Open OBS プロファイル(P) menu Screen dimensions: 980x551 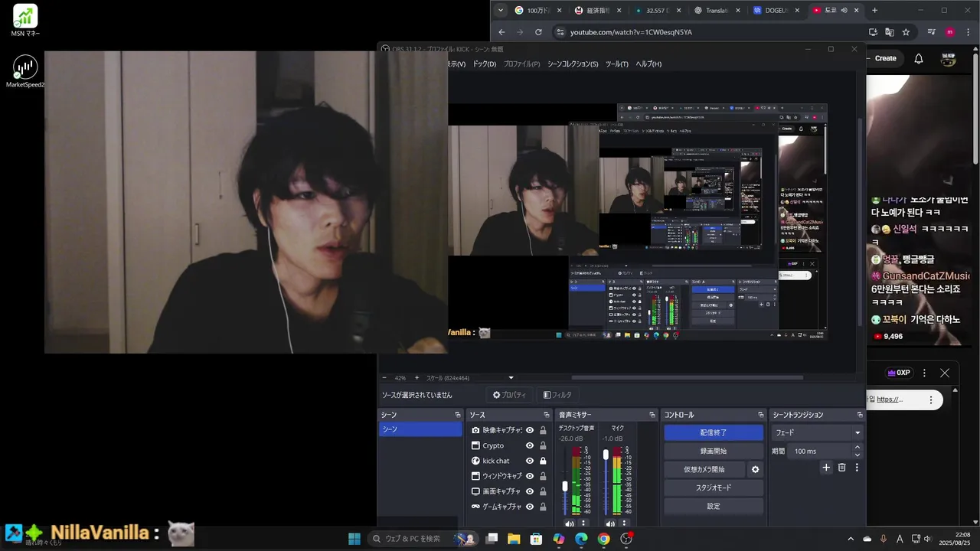coord(521,64)
